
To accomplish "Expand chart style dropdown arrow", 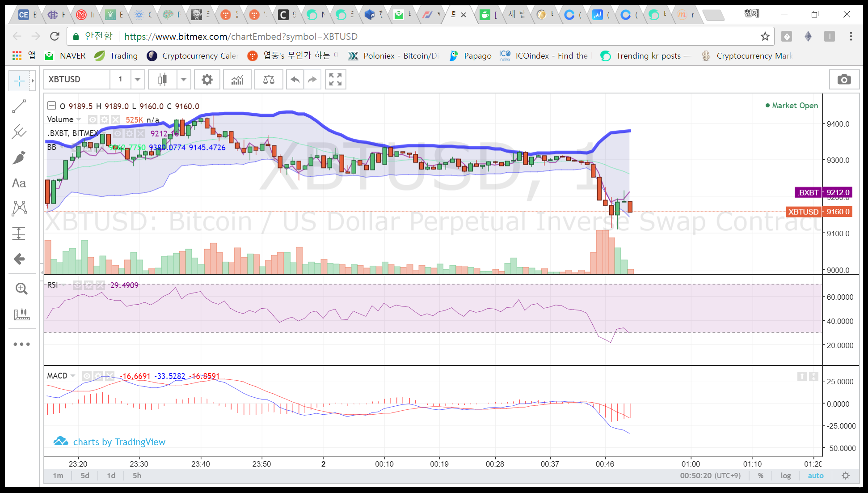I will click(184, 80).
